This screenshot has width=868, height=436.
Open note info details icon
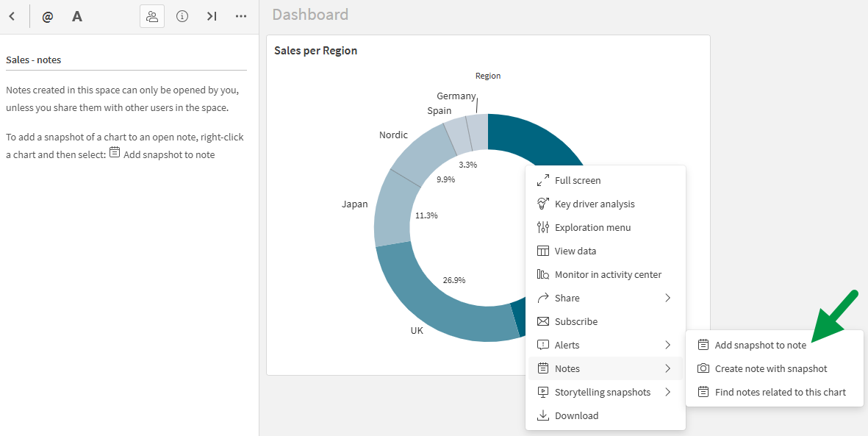[182, 16]
